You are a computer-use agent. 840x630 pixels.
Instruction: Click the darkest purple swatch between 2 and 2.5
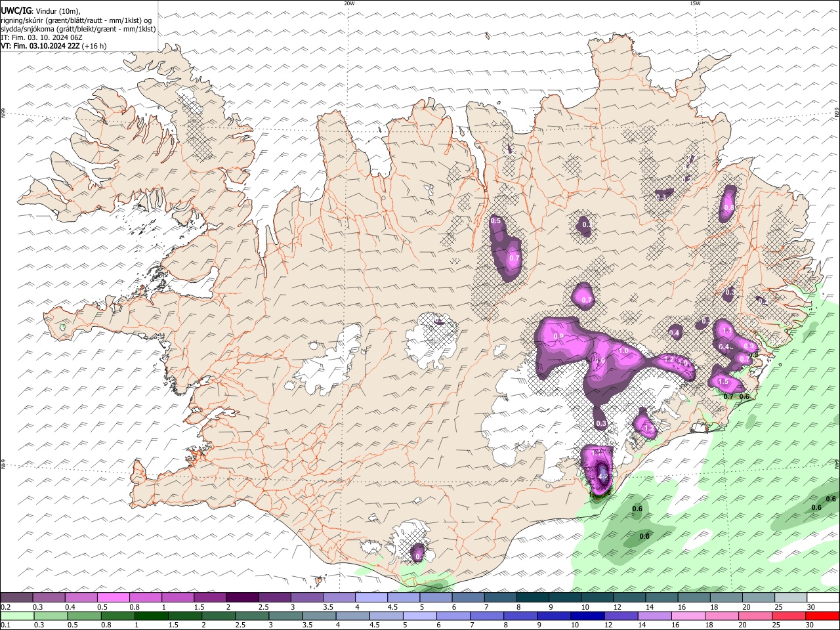(241, 597)
